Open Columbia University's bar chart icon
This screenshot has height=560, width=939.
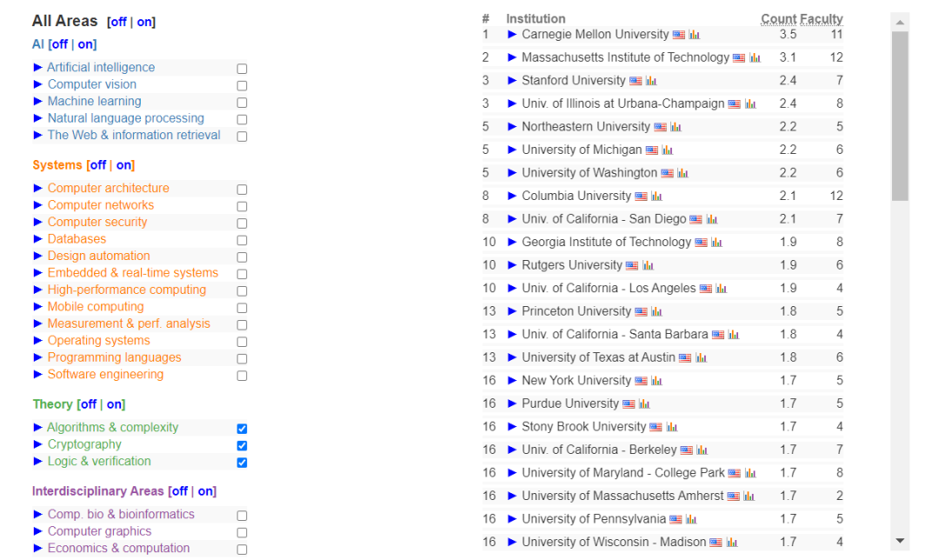click(x=656, y=197)
